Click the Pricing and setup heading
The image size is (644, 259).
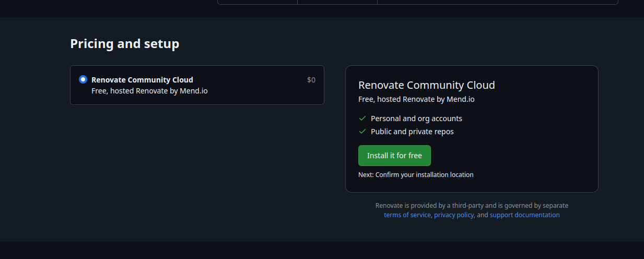click(124, 44)
